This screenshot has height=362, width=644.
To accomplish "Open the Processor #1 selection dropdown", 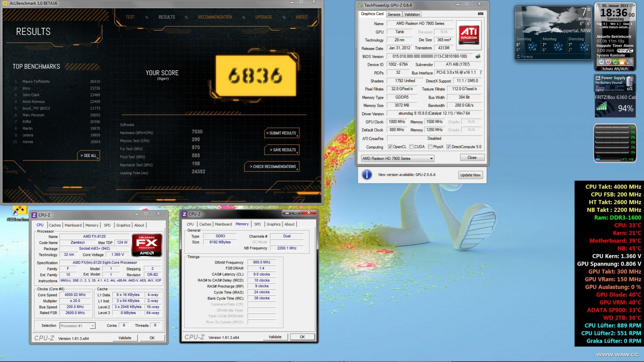I will pos(77,326).
